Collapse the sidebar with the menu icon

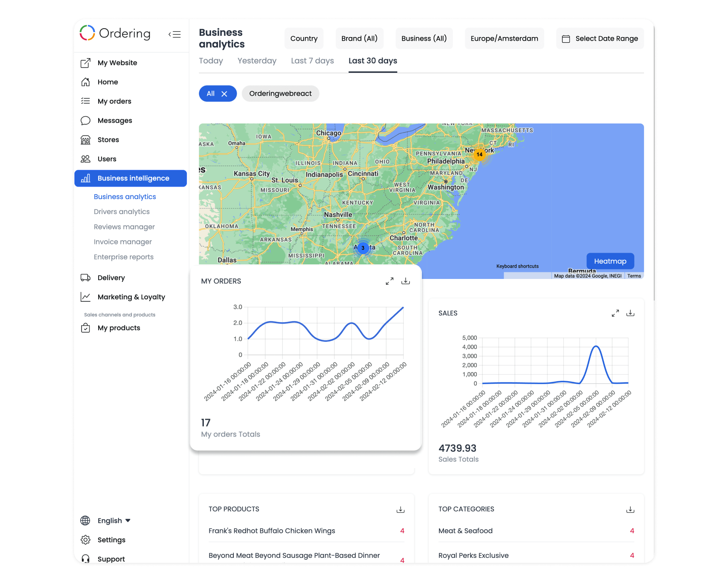[175, 35]
